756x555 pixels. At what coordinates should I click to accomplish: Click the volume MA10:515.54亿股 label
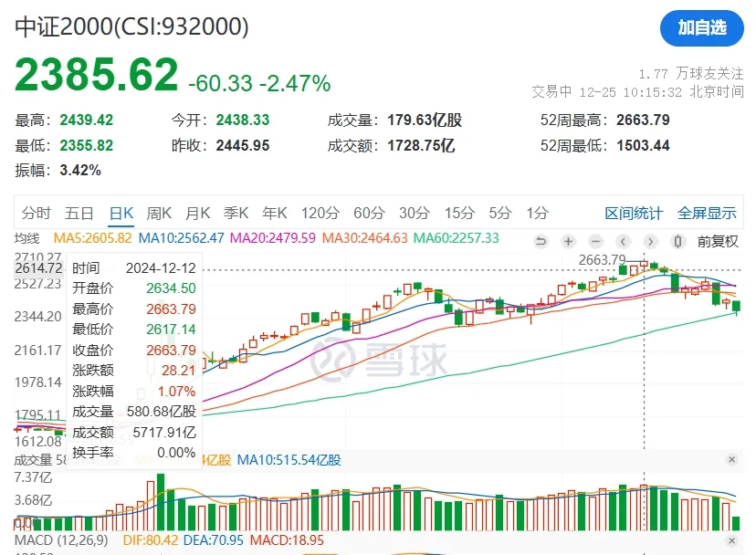[289, 460]
